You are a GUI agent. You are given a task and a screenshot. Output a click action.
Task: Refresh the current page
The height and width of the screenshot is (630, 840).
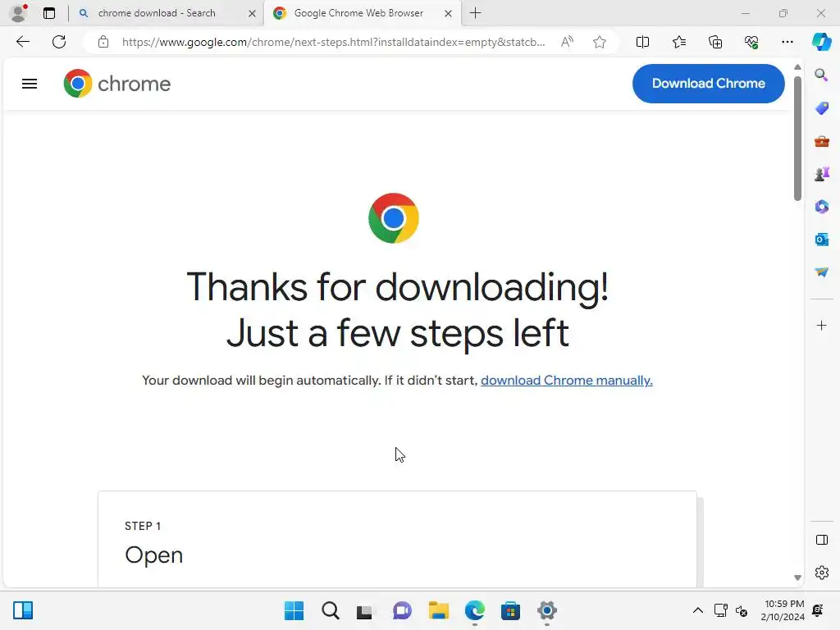pyautogui.click(x=59, y=42)
